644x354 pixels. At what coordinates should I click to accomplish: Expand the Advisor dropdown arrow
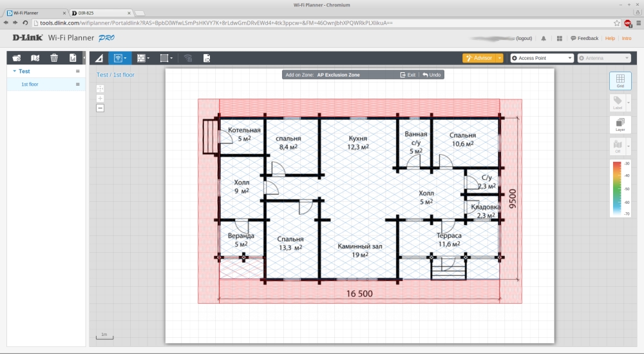(499, 58)
